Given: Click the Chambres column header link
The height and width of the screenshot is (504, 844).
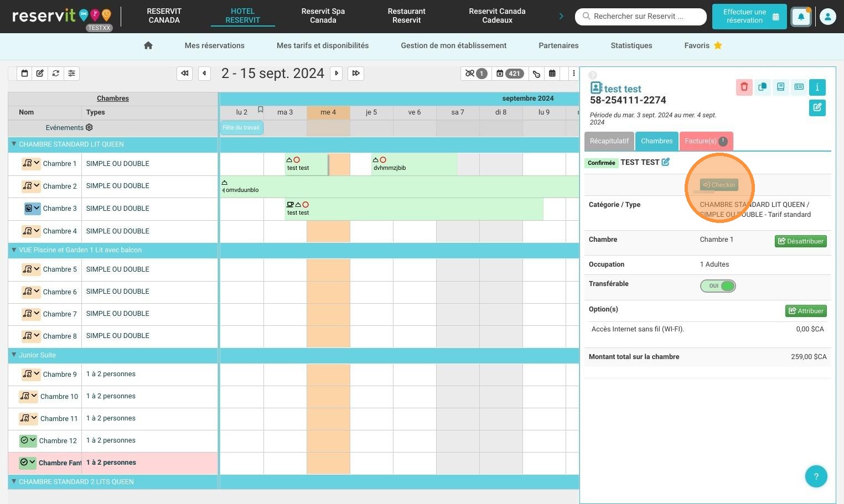Looking at the screenshot, I should (x=113, y=98).
